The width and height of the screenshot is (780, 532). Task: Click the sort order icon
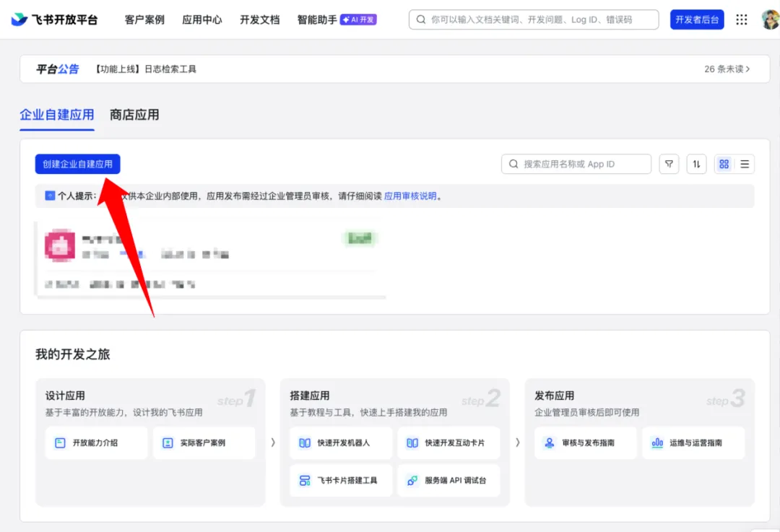[696, 165]
